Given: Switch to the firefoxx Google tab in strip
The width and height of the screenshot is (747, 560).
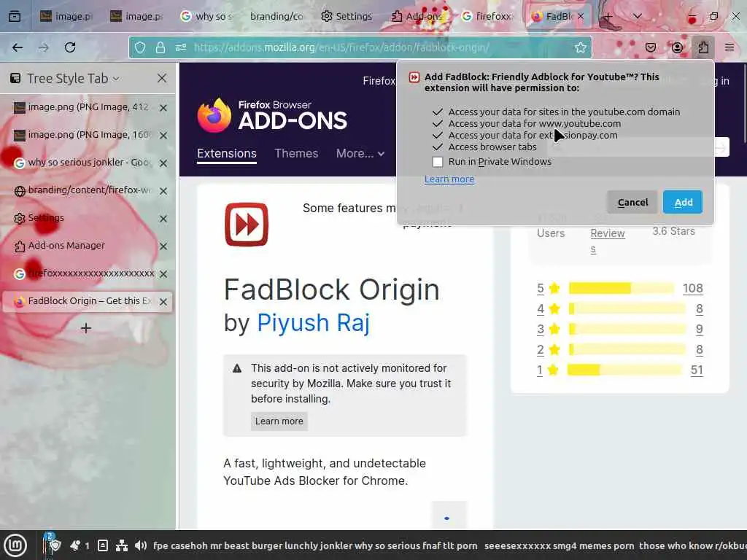Looking at the screenshot, I should click(x=488, y=17).
